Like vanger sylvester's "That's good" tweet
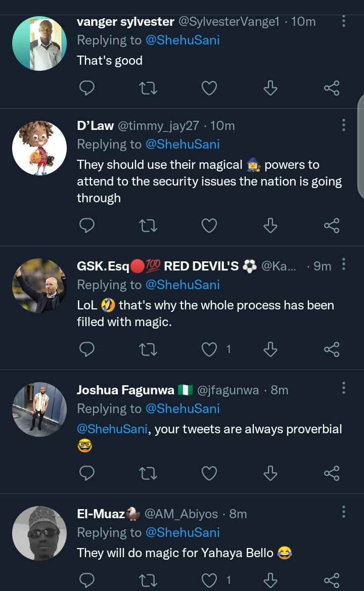Image resolution: width=364 pixels, height=591 pixels. tap(209, 88)
